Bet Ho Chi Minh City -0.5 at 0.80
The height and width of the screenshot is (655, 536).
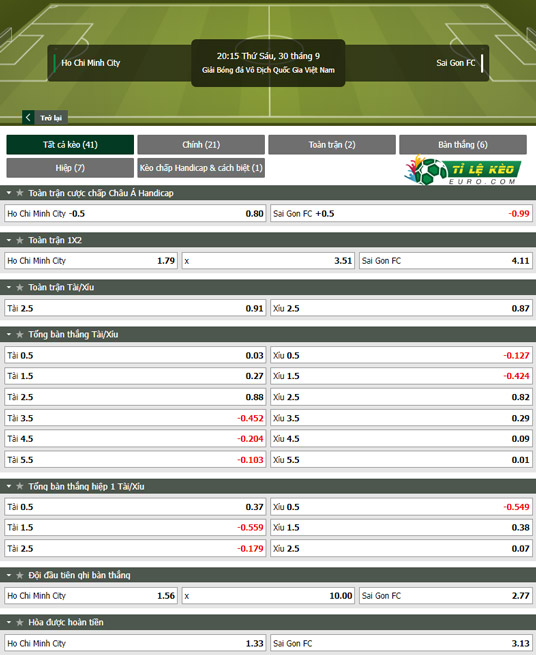(135, 213)
